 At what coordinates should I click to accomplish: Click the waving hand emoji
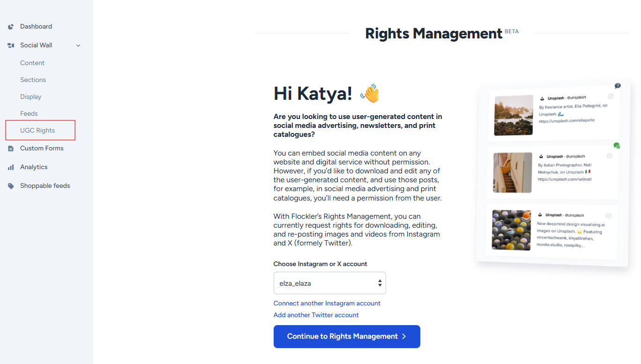click(x=370, y=93)
